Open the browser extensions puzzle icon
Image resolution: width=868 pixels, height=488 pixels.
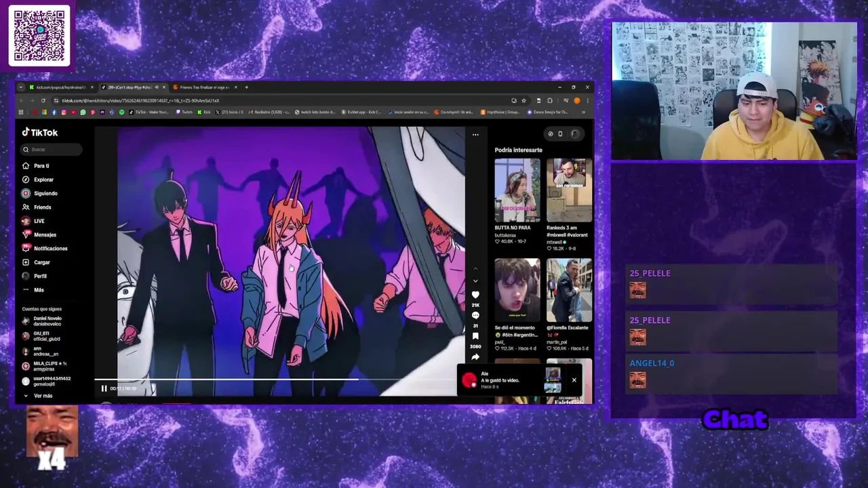coord(550,101)
